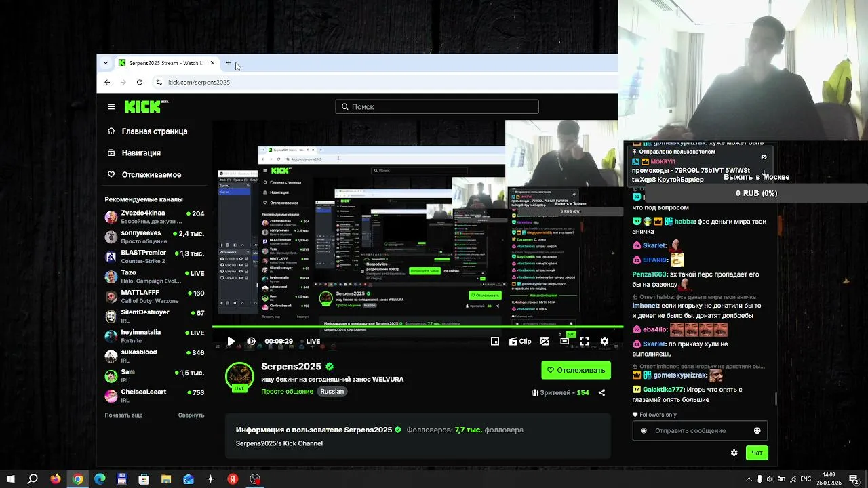Screen dimensions: 868x488
Task: Open recommended channel Zvezdo4kinaa
Action: click(155, 217)
